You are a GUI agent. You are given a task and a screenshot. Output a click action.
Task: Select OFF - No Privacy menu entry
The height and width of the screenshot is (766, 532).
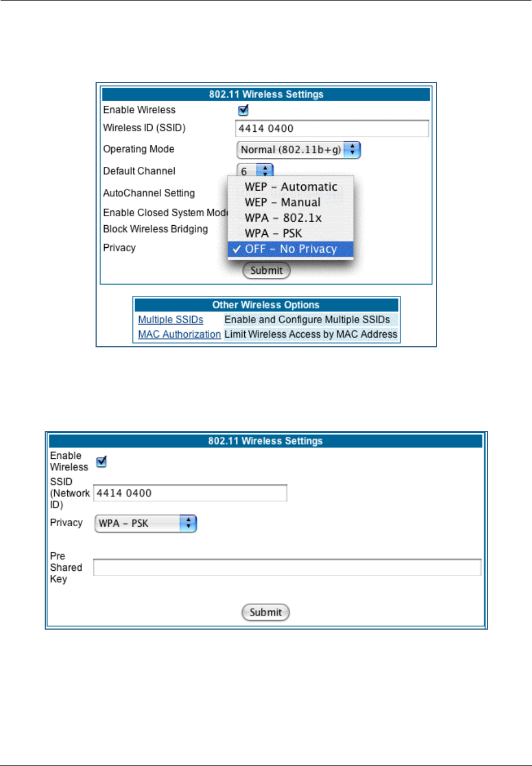click(x=291, y=249)
